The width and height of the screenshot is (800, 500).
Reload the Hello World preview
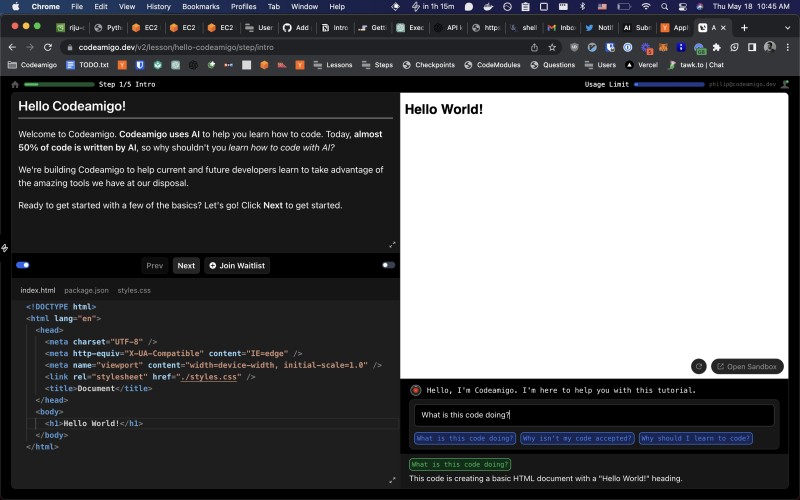point(698,366)
